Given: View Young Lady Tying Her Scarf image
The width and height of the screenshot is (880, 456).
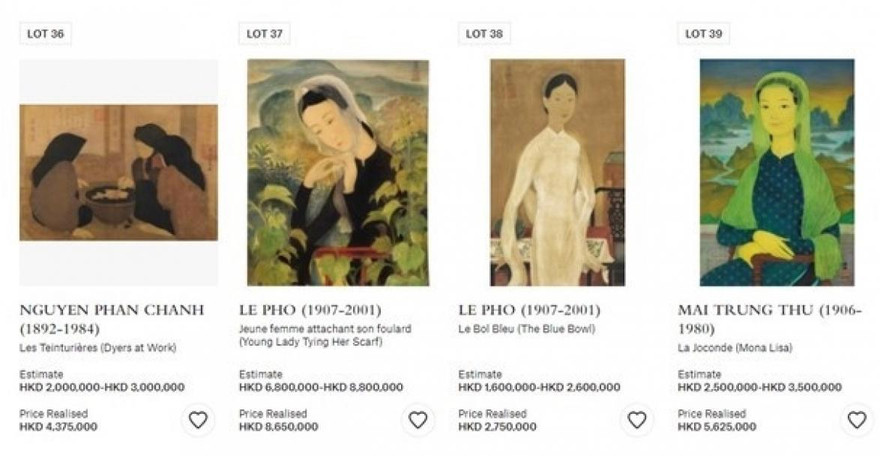Looking at the screenshot, I should (338, 172).
